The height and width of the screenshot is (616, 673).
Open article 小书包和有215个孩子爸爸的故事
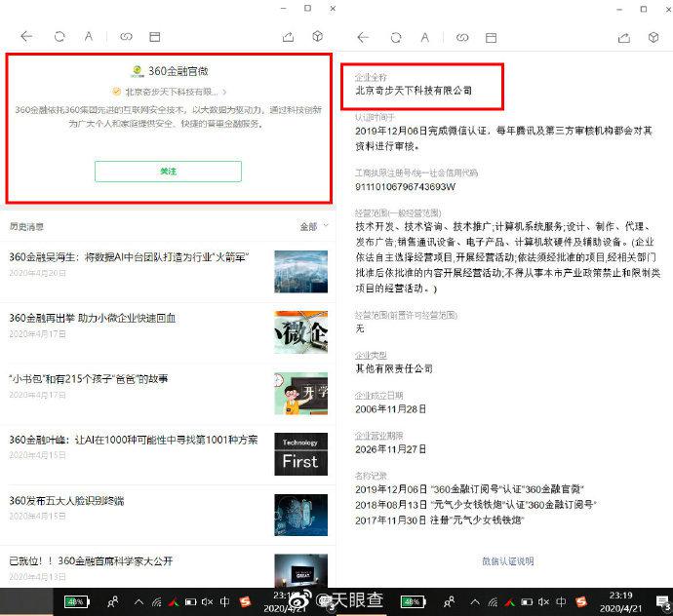click(89, 379)
